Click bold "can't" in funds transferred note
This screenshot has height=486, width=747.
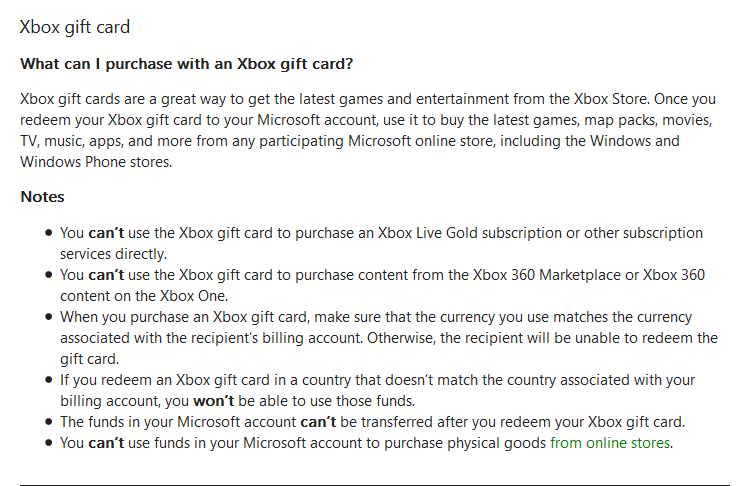(318, 422)
